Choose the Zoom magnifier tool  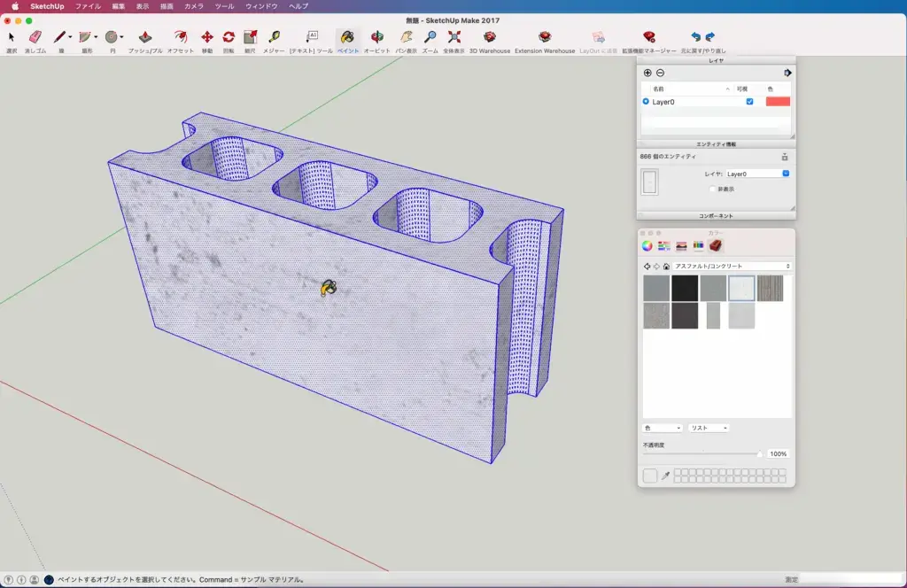click(x=430, y=37)
